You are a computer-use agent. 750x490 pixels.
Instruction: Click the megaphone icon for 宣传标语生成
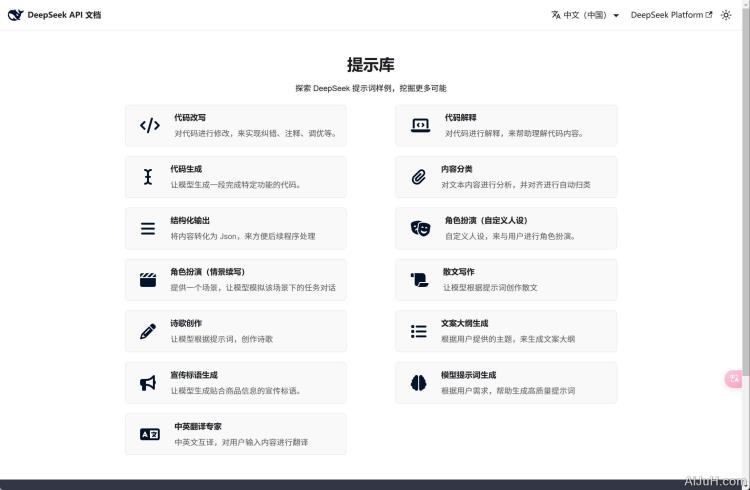coord(148,382)
